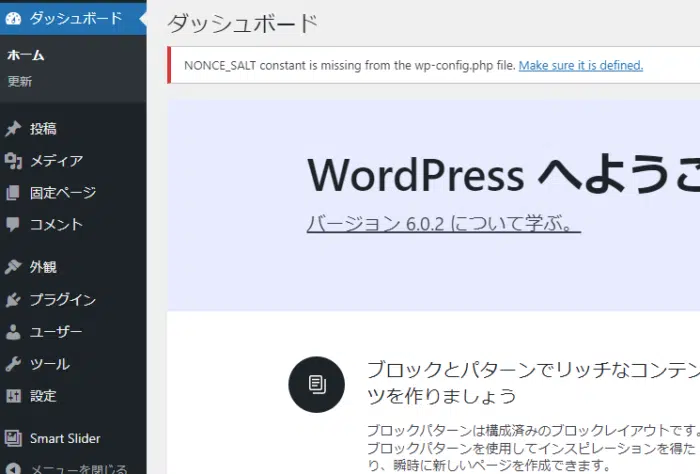The image size is (700, 474).
Task: Click the wrench icon beside ツール
Action: [13, 364]
